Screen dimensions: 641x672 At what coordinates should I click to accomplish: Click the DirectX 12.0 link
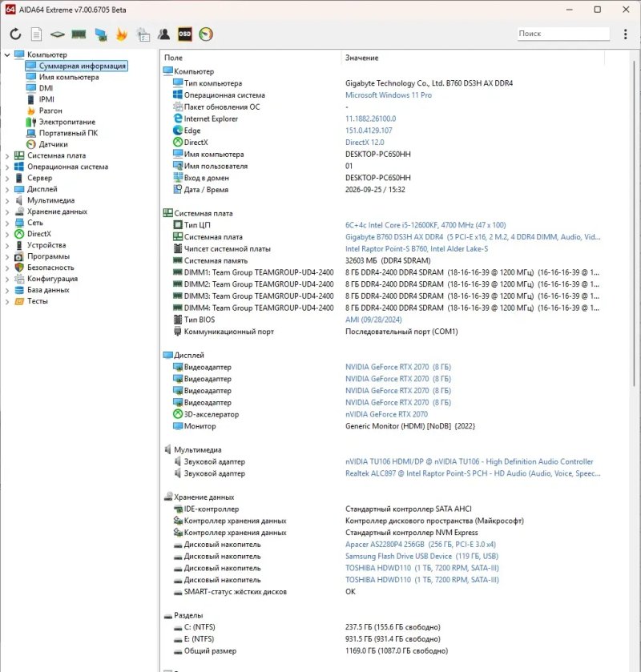click(x=365, y=143)
